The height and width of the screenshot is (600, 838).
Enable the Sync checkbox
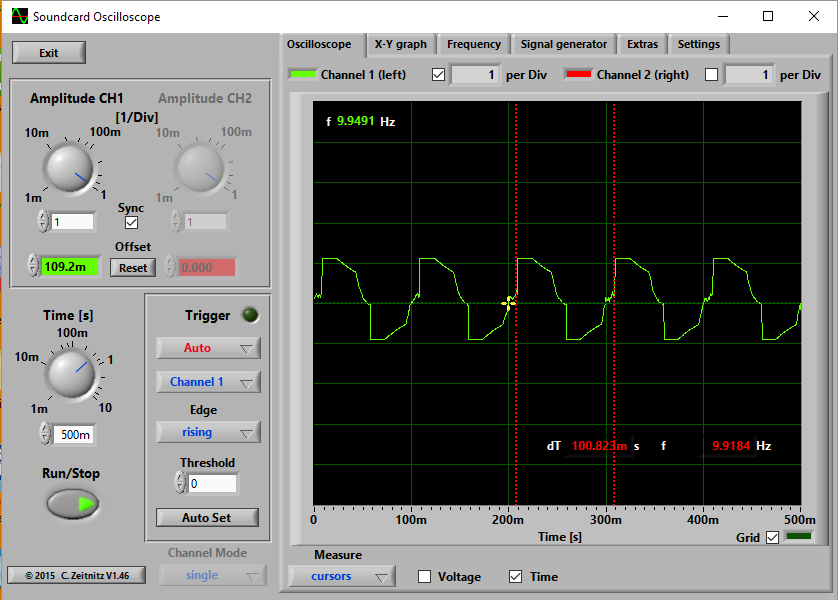click(130, 224)
